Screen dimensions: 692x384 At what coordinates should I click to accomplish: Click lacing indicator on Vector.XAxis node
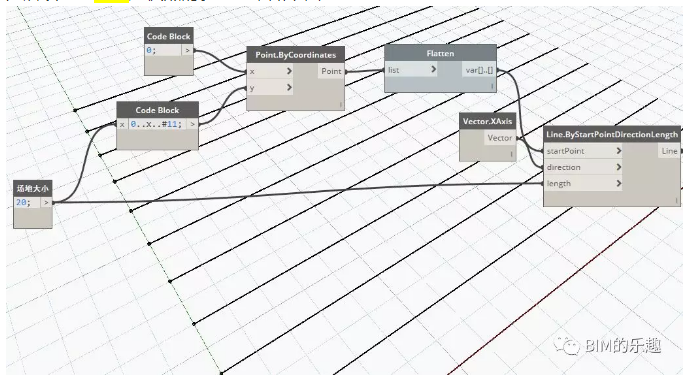click(x=511, y=154)
